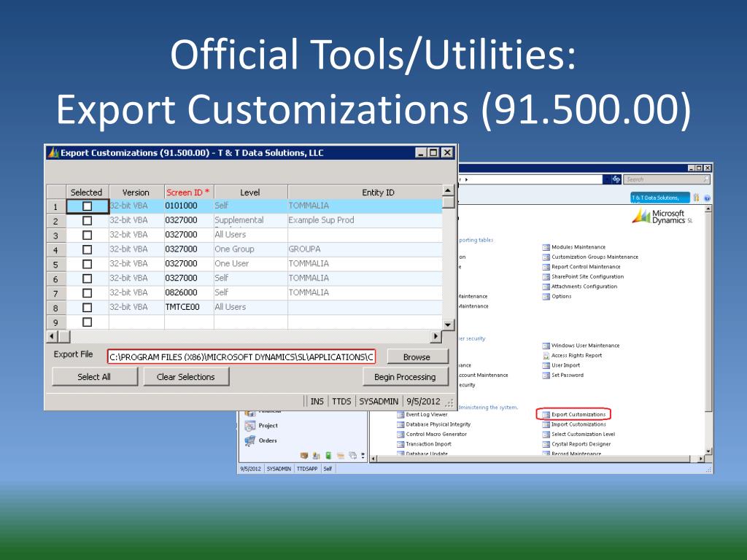
Task: Open Select Customization Level
Action: (578, 435)
